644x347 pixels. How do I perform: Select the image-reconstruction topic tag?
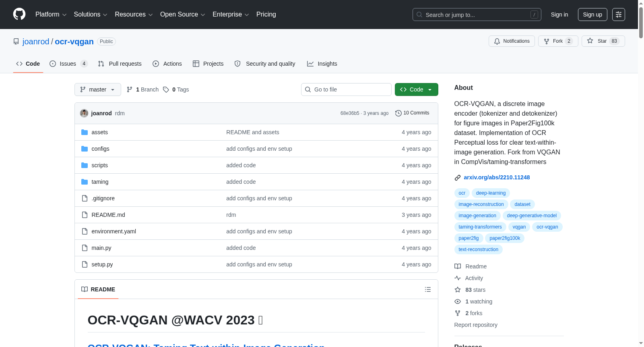481,204
